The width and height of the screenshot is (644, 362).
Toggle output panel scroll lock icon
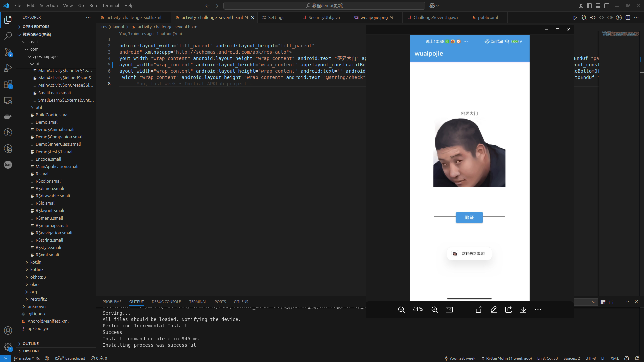(x=611, y=302)
